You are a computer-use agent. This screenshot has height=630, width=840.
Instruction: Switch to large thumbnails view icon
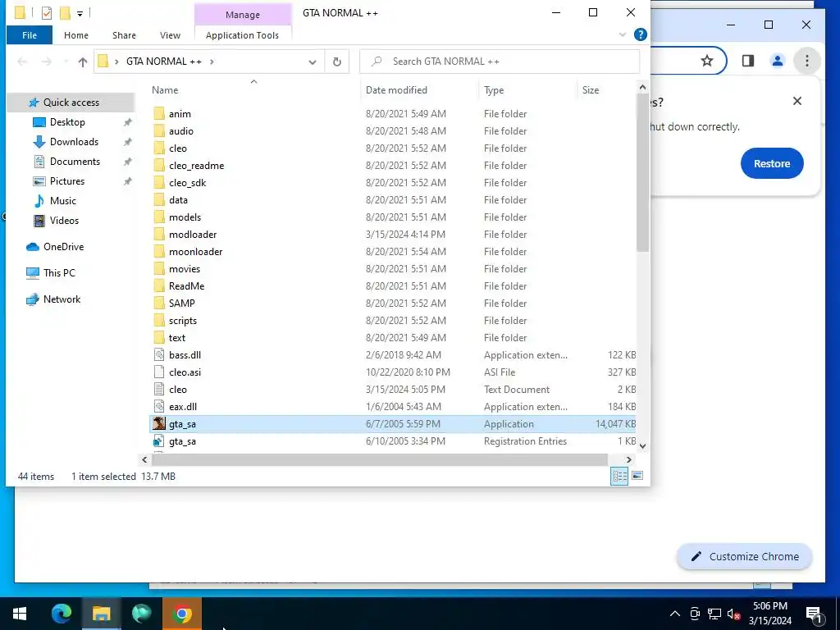[x=637, y=476]
